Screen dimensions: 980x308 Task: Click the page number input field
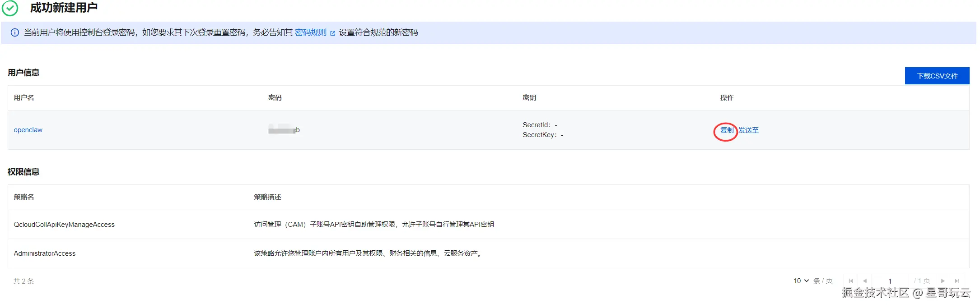click(890, 281)
